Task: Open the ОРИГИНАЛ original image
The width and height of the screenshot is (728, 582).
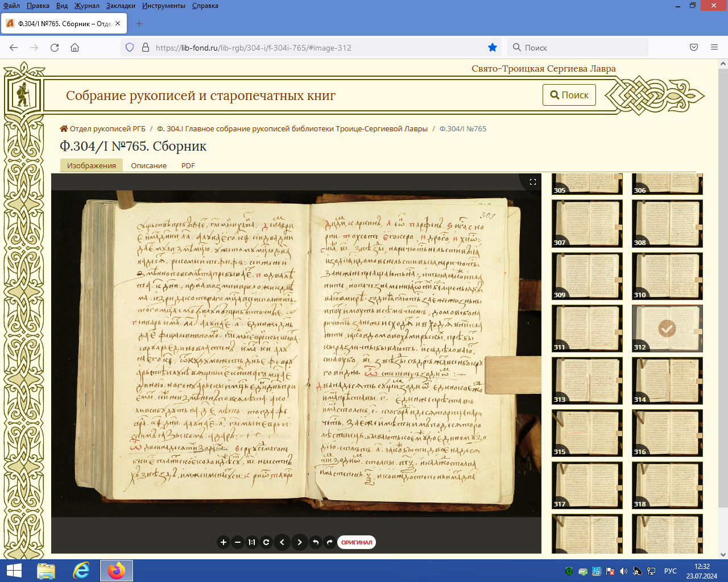Action: (x=357, y=542)
